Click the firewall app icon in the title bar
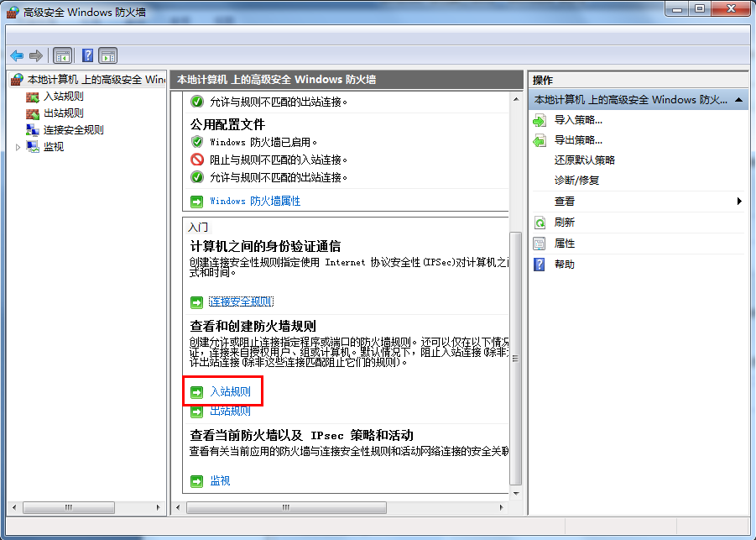Viewport: 756px width, 540px height. click(x=13, y=12)
